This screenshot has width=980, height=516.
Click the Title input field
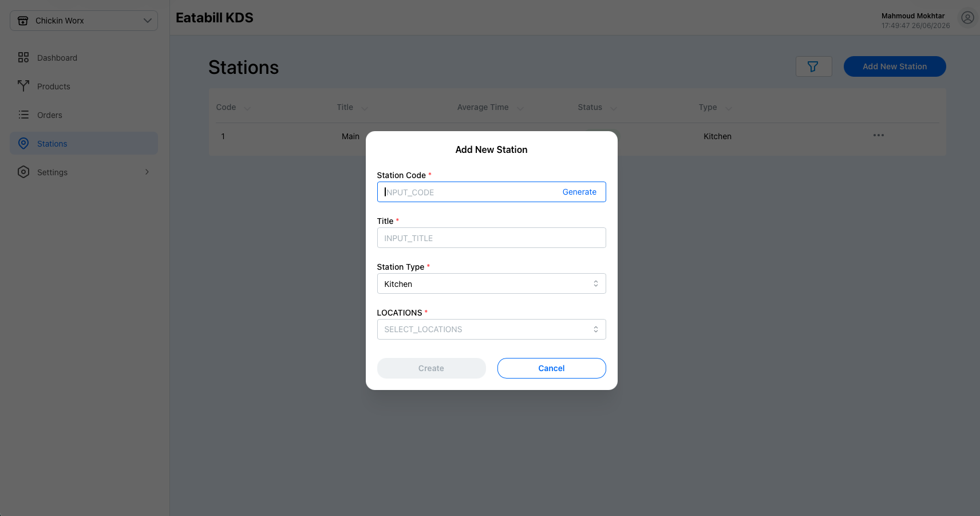491,238
